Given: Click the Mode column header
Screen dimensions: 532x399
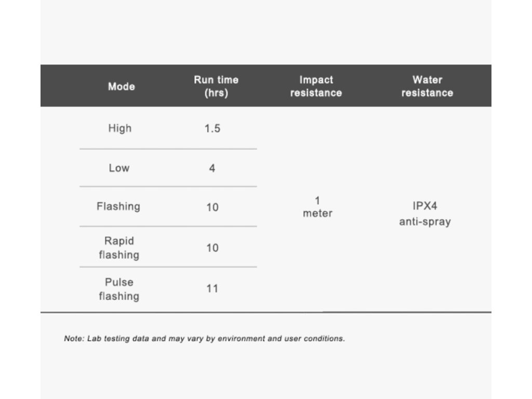Looking at the screenshot, I should (x=122, y=87).
